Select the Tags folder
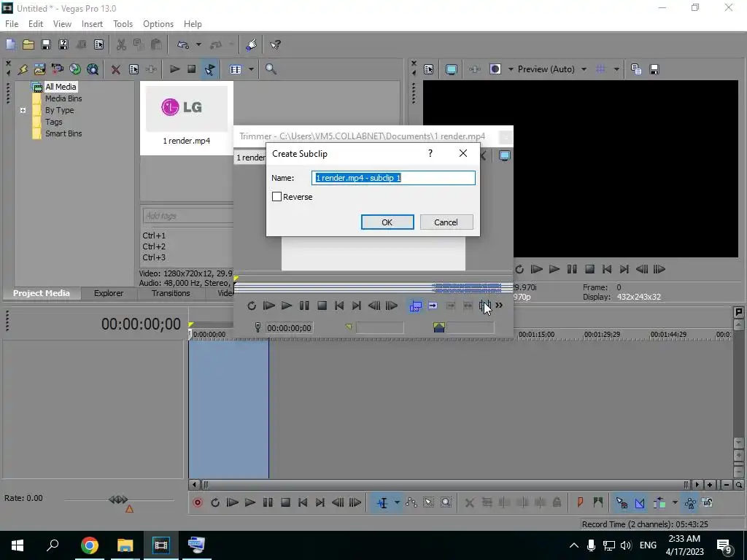The height and width of the screenshot is (560, 747). pos(54,122)
